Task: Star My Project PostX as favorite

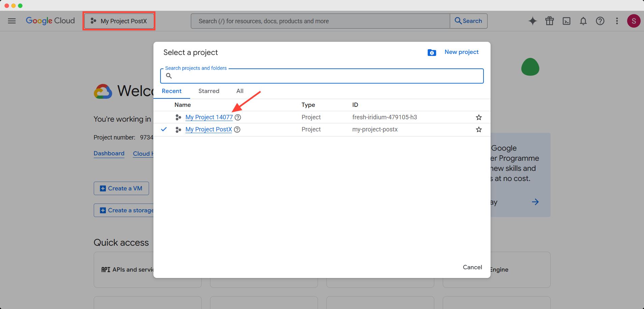Action: click(479, 129)
